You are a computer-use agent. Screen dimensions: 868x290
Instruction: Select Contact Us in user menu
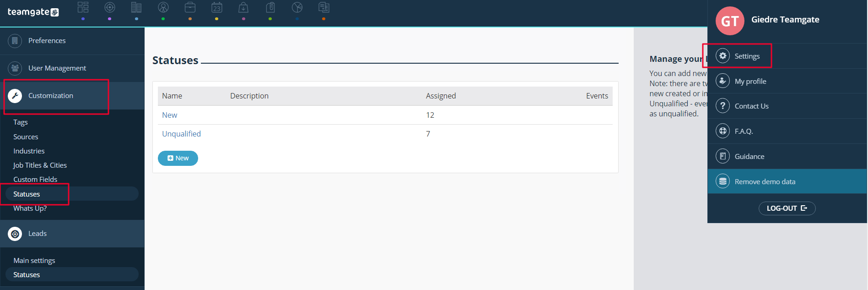[787, 106]
